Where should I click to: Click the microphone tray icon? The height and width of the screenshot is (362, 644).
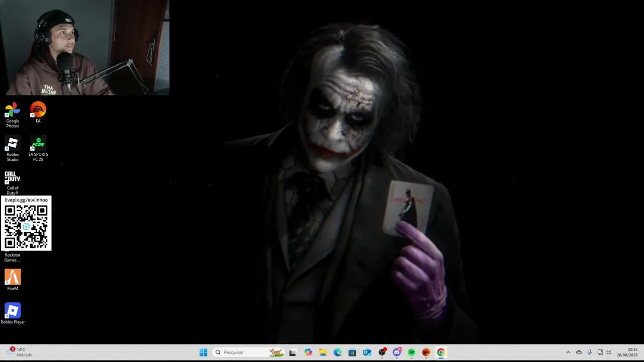click(x=590, y=352)
